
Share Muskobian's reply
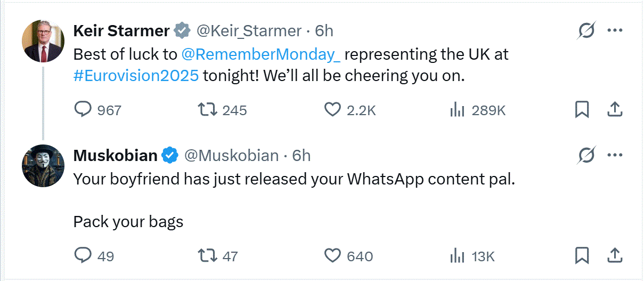(x=615, y=256)
